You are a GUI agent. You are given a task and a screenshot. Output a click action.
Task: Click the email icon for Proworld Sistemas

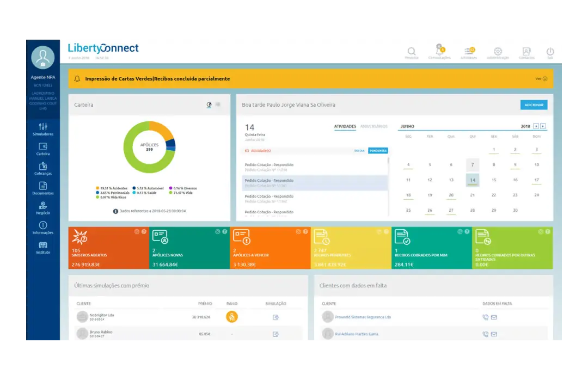pos(493,317)
